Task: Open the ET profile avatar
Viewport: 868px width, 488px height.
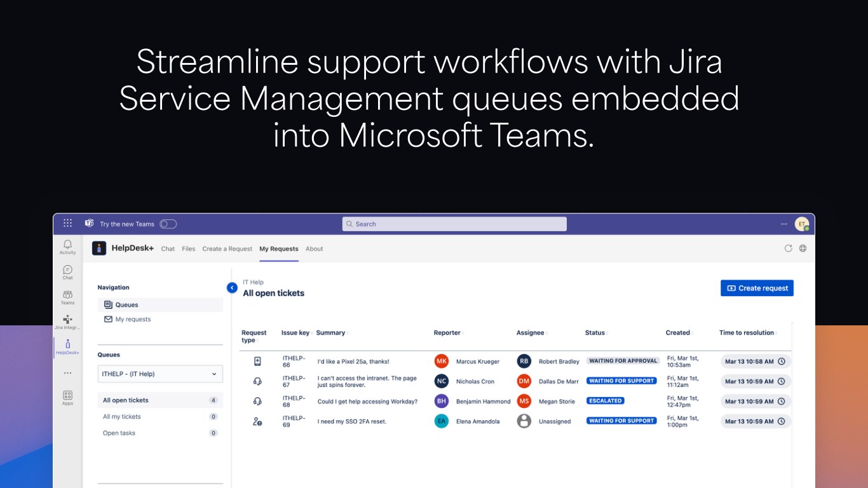Action: [801, 224]
